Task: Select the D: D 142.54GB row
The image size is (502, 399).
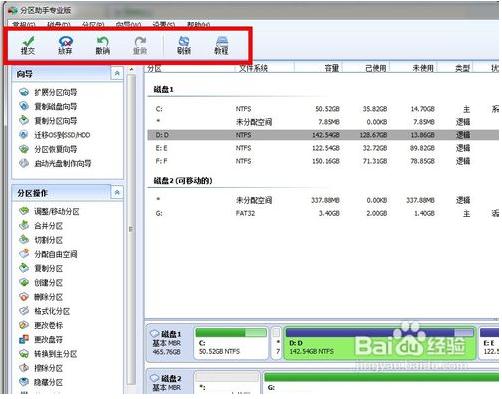Action: tap(323, 135)
